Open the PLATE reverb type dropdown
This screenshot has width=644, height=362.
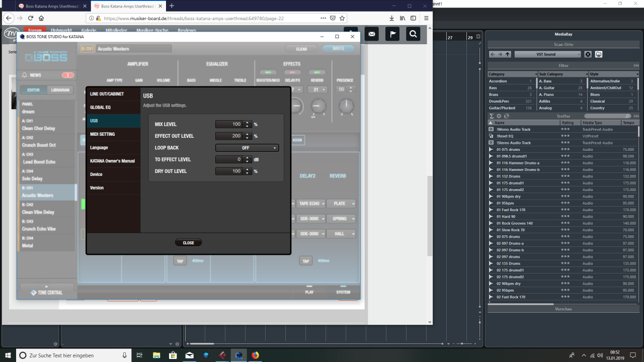[342, 204]
